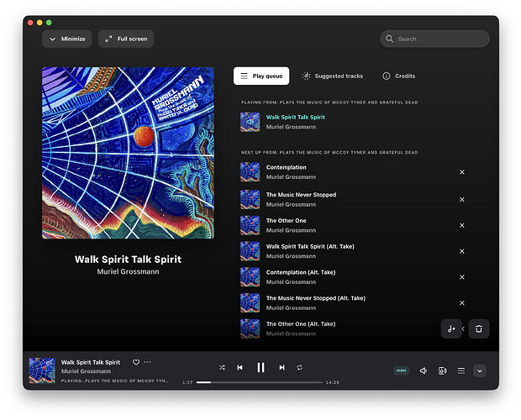The width and height of the screenshot is (521, 420).
Task: Play Walk Spirit Talk Spirit (Alt. Take)
Action: tap(310, 247)
